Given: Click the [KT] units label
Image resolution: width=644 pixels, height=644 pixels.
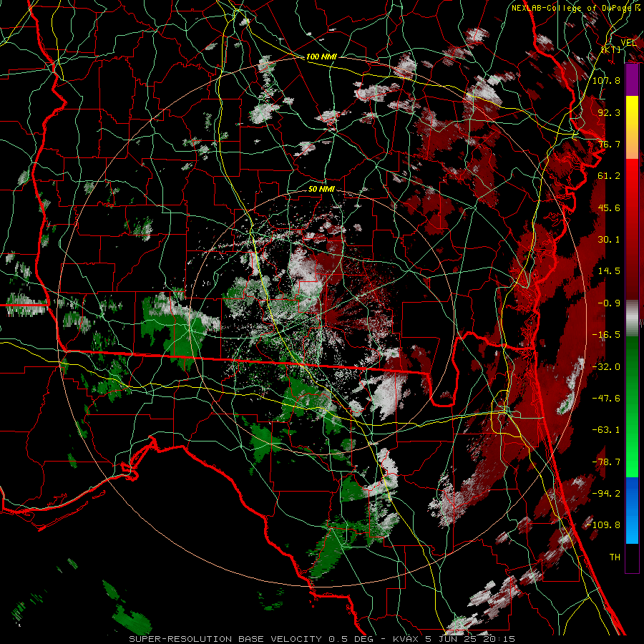Looking at the screenshot, I should point(611,50).
